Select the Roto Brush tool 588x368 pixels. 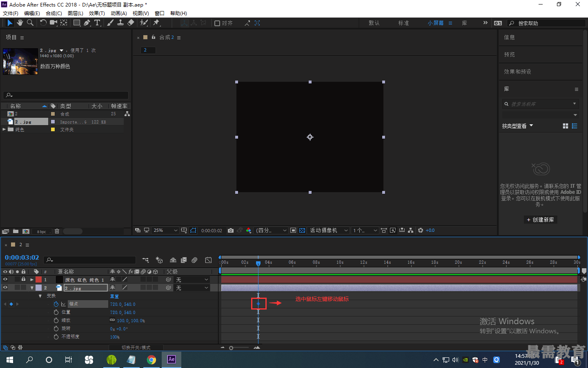click(x=144, y=23)
